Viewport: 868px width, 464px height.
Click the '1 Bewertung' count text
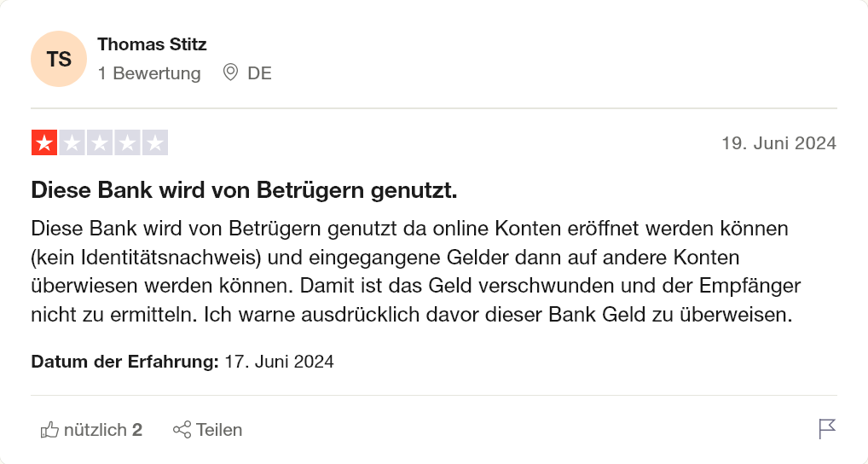click(x=149, y=73)
